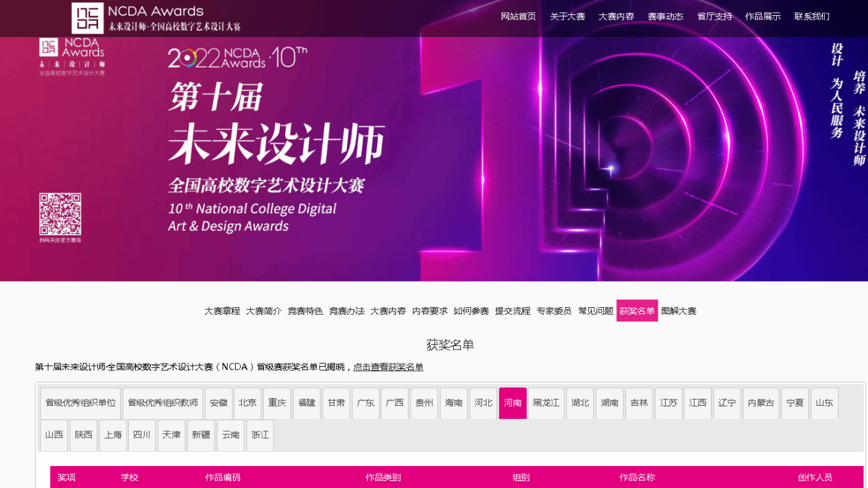Choose the 上海 tab in second row
Viewport: 868px width, 488px height.
tap(112, 435)
